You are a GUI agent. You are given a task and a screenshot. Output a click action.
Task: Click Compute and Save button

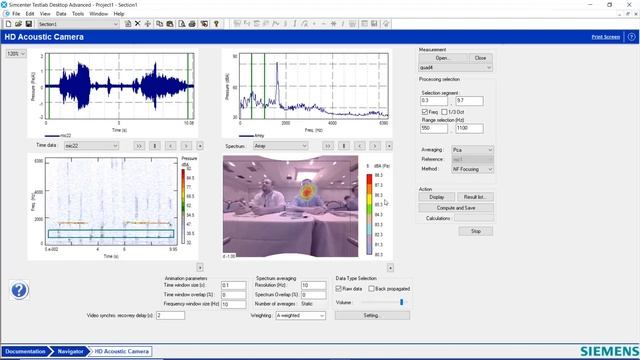point(456,208)
